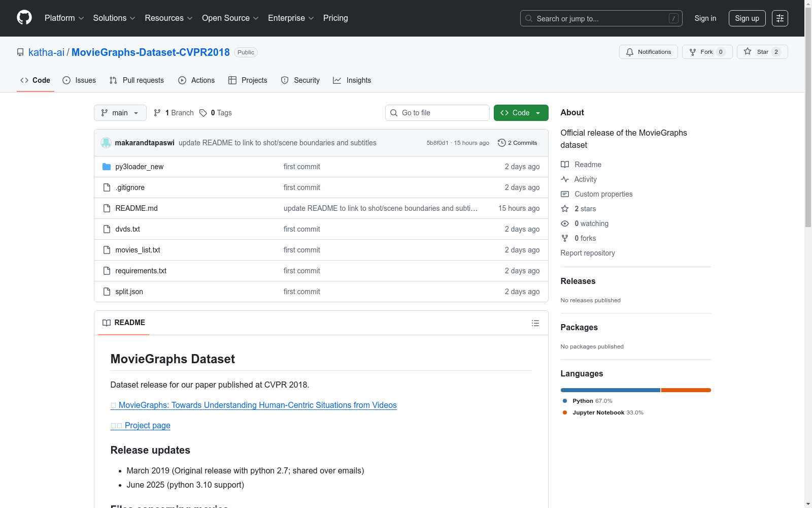Click the Sign up button
The image size is (812, 508).
point(747,18)
